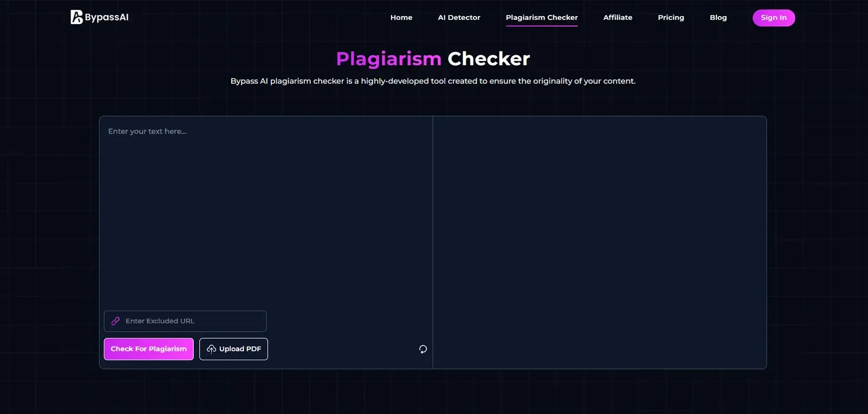Open the Blog link
Viewport: 868px width, 414px height.
pos(718,17)
